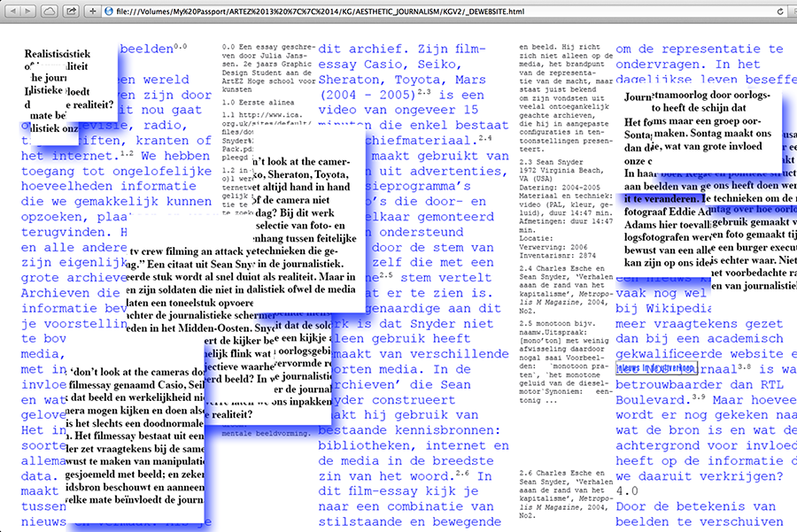Reload the page with the refresh icon
The image size is (797, 532).
780,12
